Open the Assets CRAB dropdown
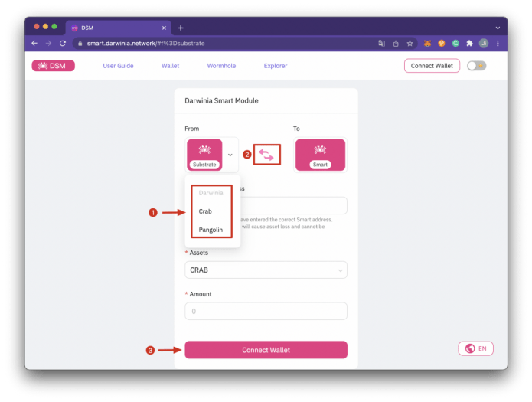The height and width of the screenshot is (402, 532). [266, 270]
